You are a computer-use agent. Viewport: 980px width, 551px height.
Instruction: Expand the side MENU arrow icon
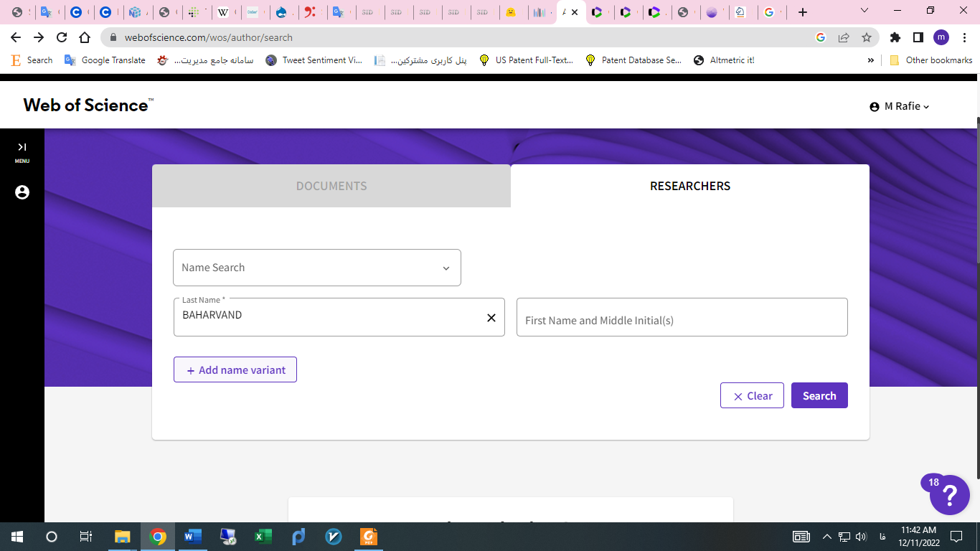22,147
